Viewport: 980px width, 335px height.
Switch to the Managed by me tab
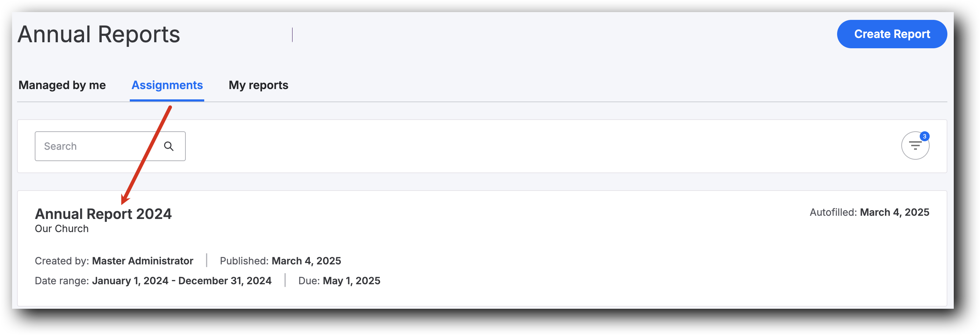[62, 85]
